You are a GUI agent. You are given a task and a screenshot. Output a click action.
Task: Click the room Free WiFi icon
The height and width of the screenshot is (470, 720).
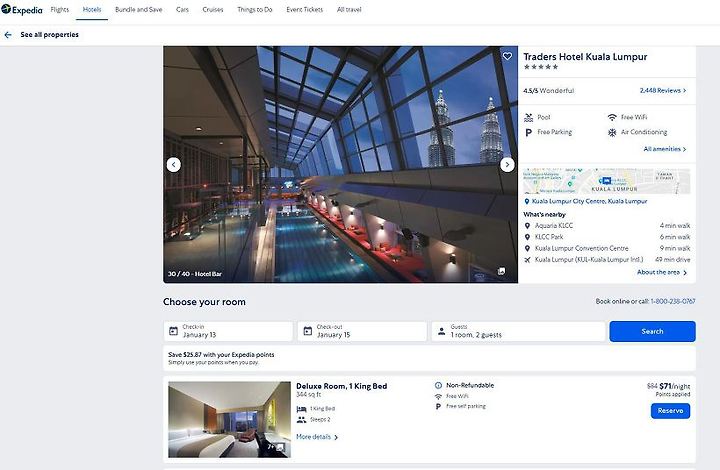pos(438,396)
